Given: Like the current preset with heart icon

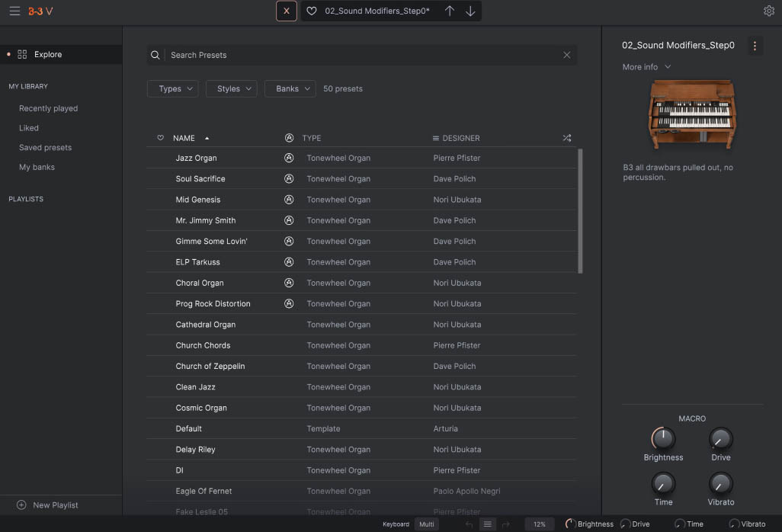Looking at the screenshot, I should click(x=312, y=11).
